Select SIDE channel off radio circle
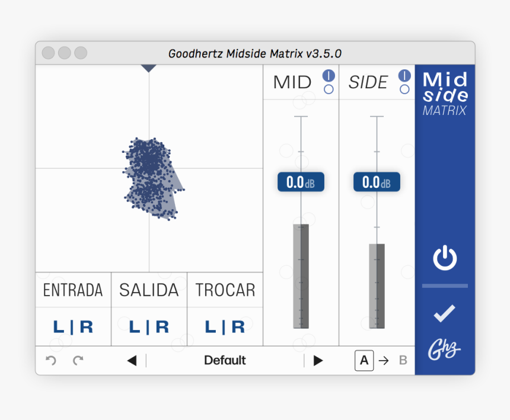 pyautogui.click(x=404, y=89)
